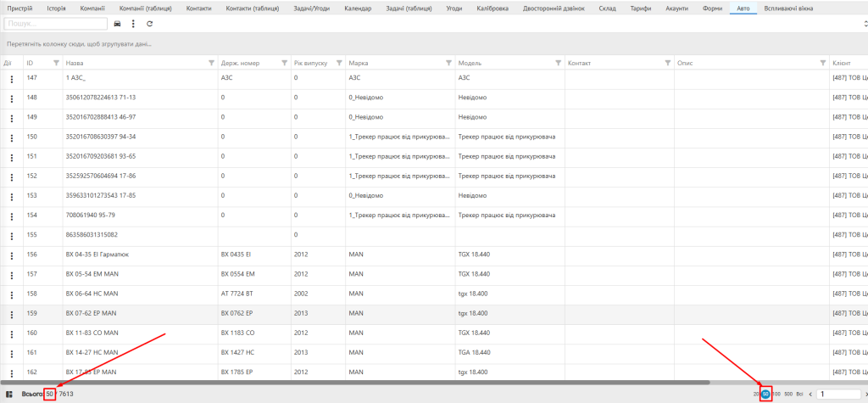The image size is (868, 403).
Task: Open the Тарифи tab
Action: (x=641, y=8)
